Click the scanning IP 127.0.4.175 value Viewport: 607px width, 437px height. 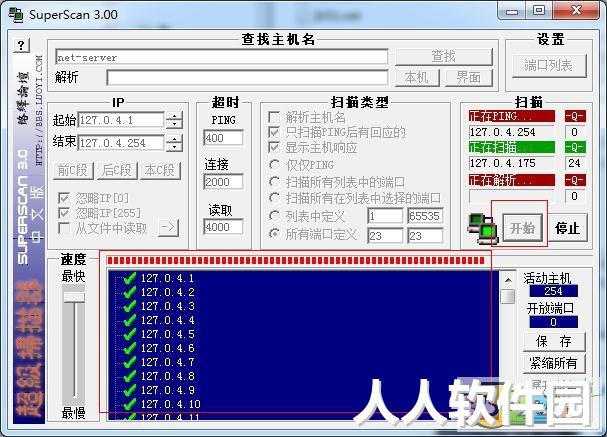pyautogui.click(x=511, y=163)
